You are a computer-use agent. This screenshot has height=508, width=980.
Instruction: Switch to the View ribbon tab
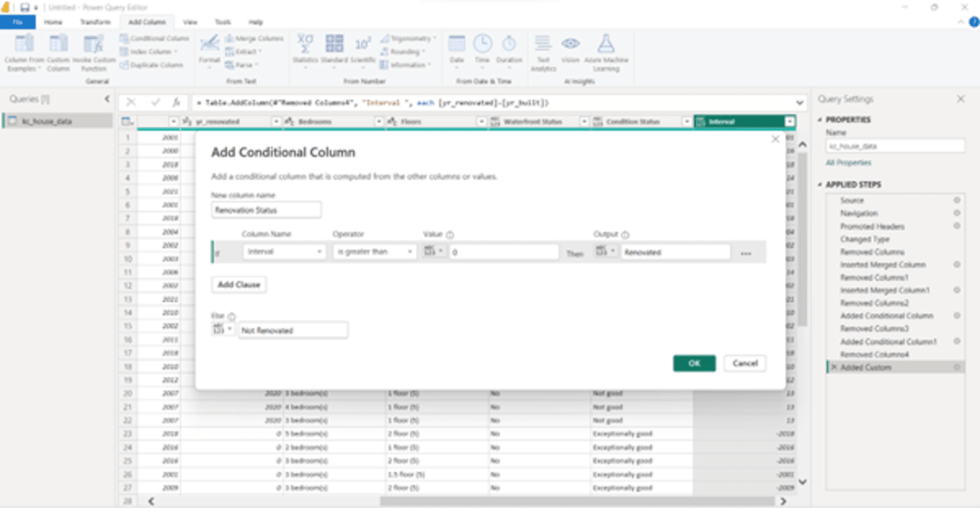tap(190, 22)
